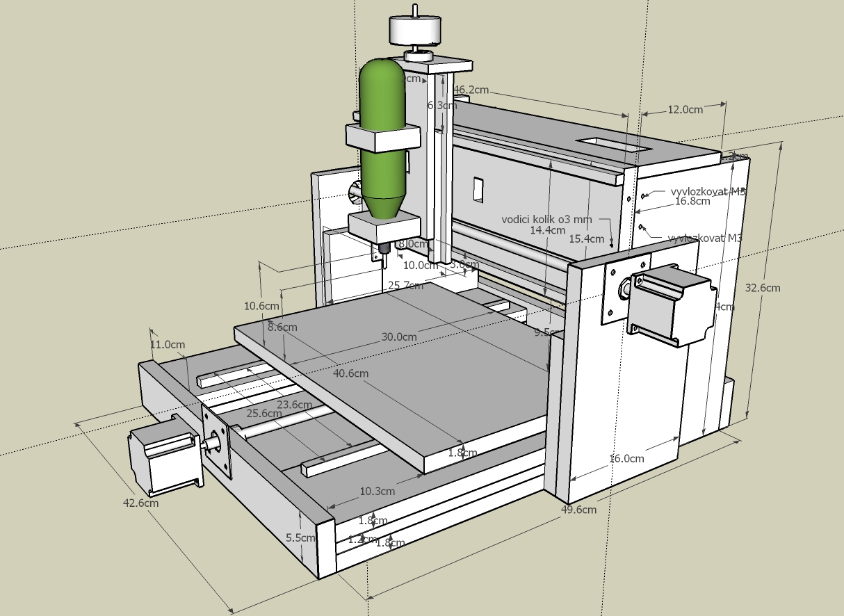Select the 'vodici kolik o3 mm' annotation
Image resolution: width=844 pixels, height=616 pixels.
pyautogui.click(x=546, y=219)
